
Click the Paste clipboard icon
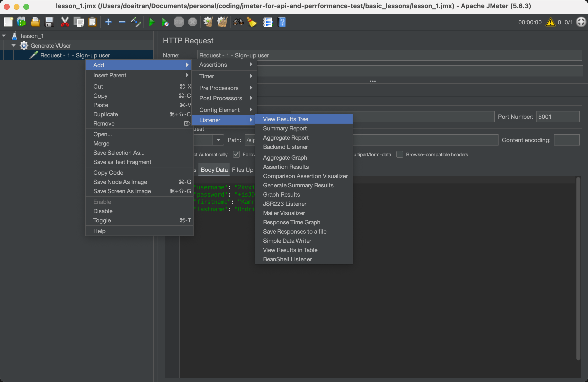click(x=92, y=22)
